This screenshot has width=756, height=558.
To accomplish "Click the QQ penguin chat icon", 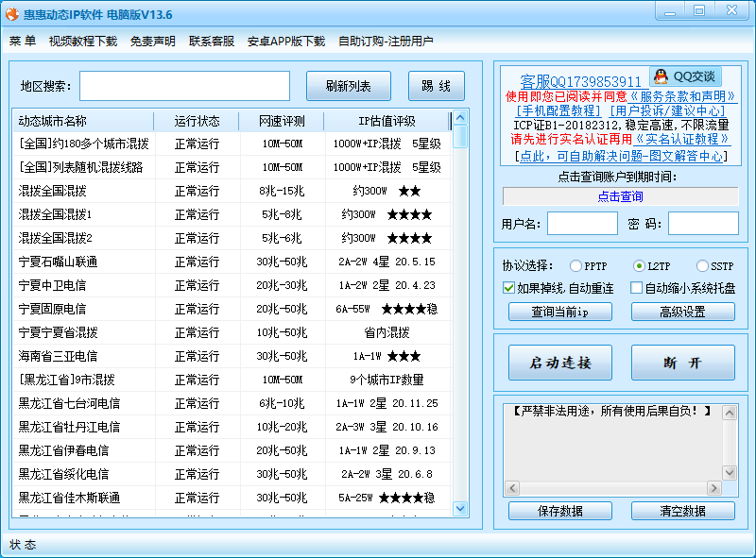I will click(661, 76).
